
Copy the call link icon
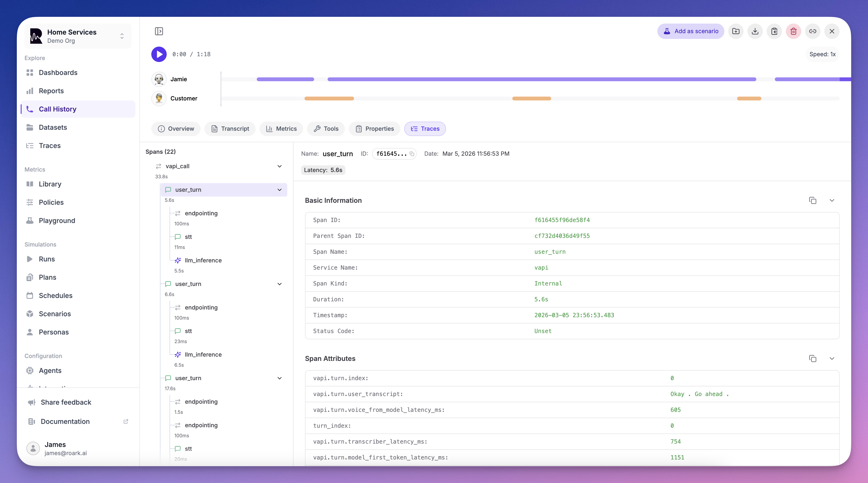click(x=813, y=31)
